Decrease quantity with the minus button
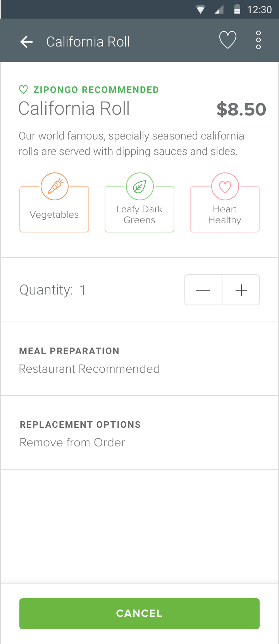The height and width of the screenshot is (644, 279). click(x=203, y=290)
